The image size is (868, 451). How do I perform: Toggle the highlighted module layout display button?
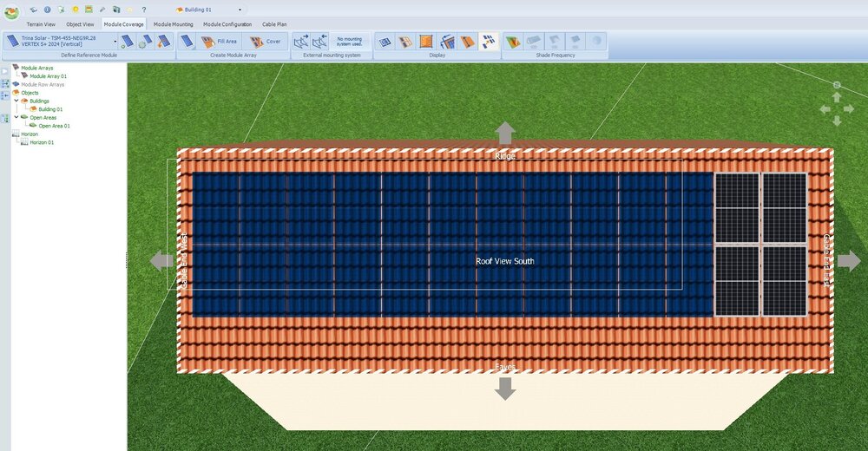tap(489, 41)
